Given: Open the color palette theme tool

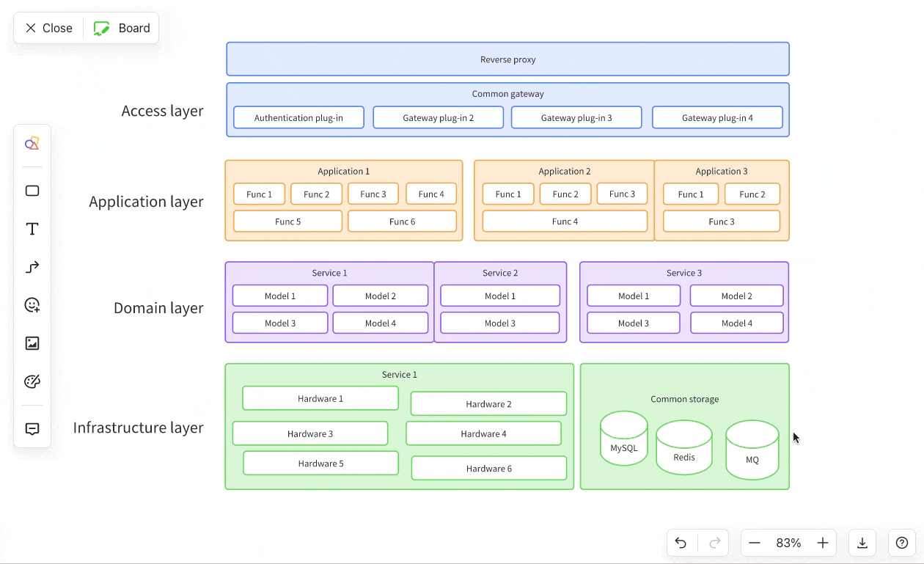Looking at the screenshot, I should pos(32,381).
